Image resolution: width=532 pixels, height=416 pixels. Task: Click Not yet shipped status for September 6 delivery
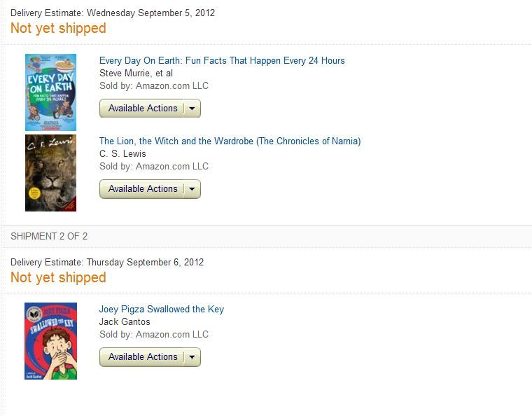pyautogui.click(x=58, y=278)
